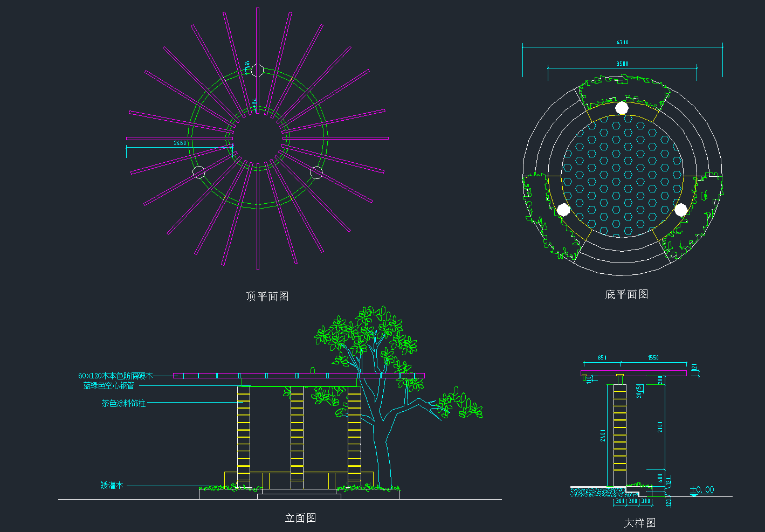
Task: Click the 1550 dimension in detail drawing
Action: pyautogui.click(x=653, y=357)
